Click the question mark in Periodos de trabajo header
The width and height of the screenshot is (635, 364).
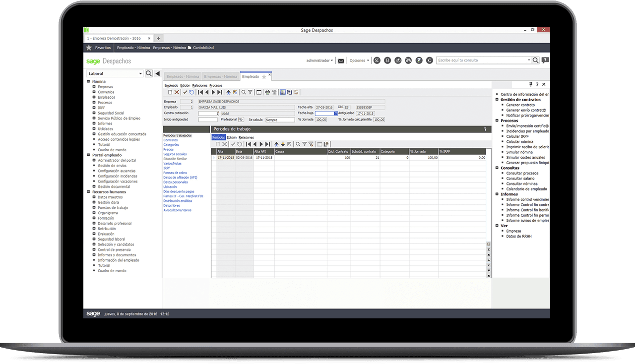(485, 129)
